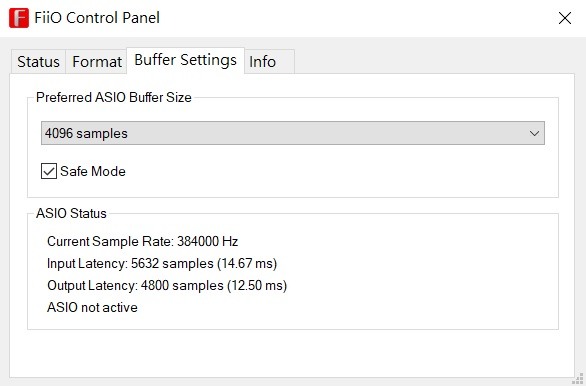Select the Input Latency 5632 samples line
This screenshot has height=386, width=586.
[162, 263]
